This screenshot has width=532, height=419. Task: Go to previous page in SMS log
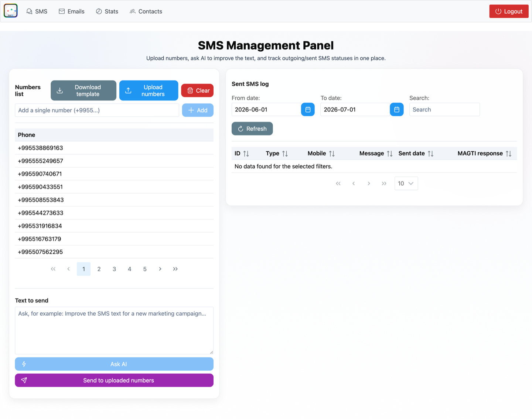[x=354, y=183]
